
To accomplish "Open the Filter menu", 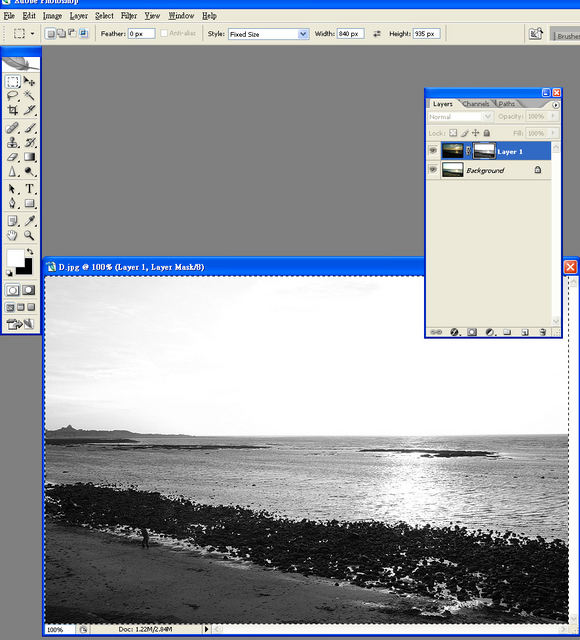I will click(129, 16).
